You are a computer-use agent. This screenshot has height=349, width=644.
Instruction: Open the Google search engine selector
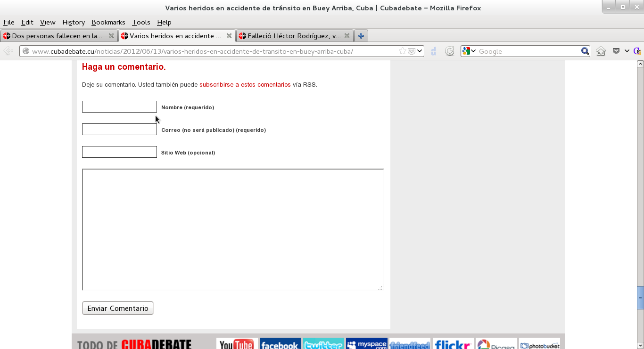coord(469,51)
